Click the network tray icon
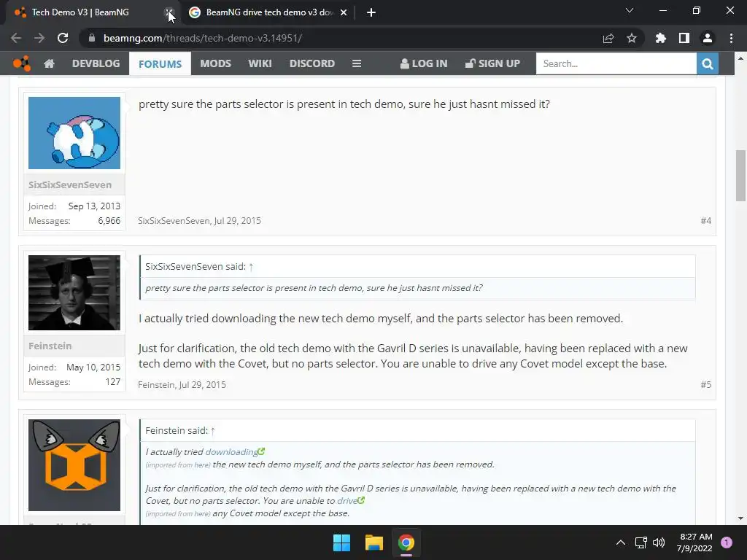This screenshot has height=560, width=747. tap(640, 542)
